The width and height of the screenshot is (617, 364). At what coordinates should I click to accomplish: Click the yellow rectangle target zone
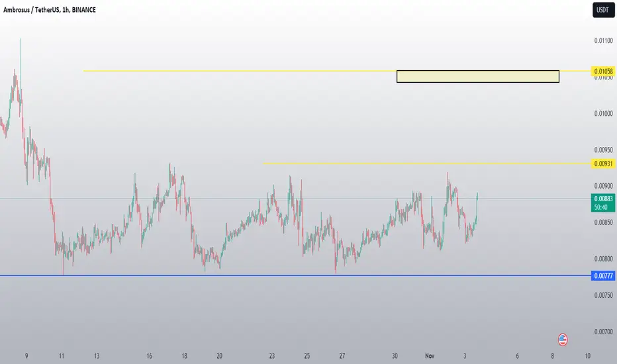478,76
